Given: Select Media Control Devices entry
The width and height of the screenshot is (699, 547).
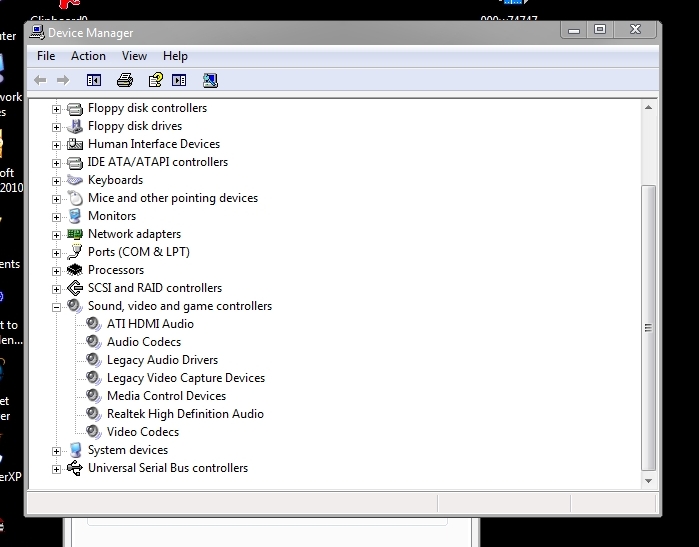Looking at the screenshot, I should [x=166, y=396].
